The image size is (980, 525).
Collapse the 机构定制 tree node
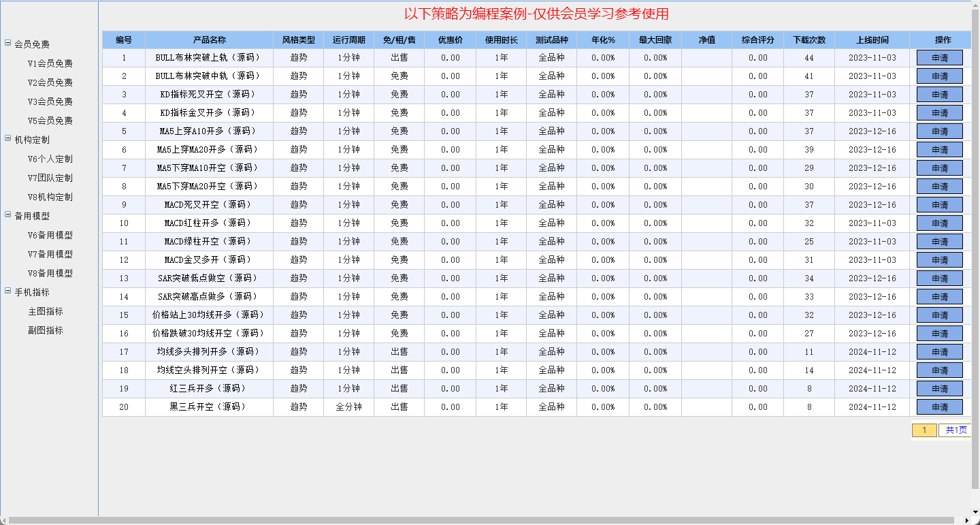8,139
